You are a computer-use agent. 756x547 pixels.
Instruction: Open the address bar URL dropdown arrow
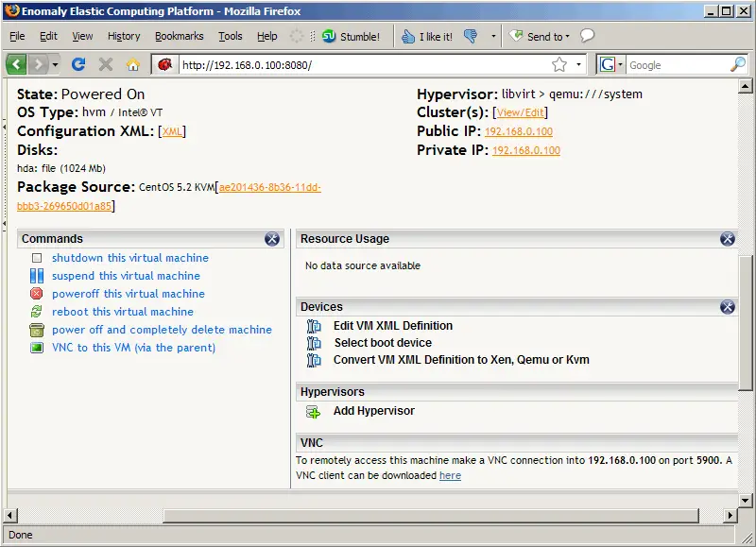coord(578,64)
